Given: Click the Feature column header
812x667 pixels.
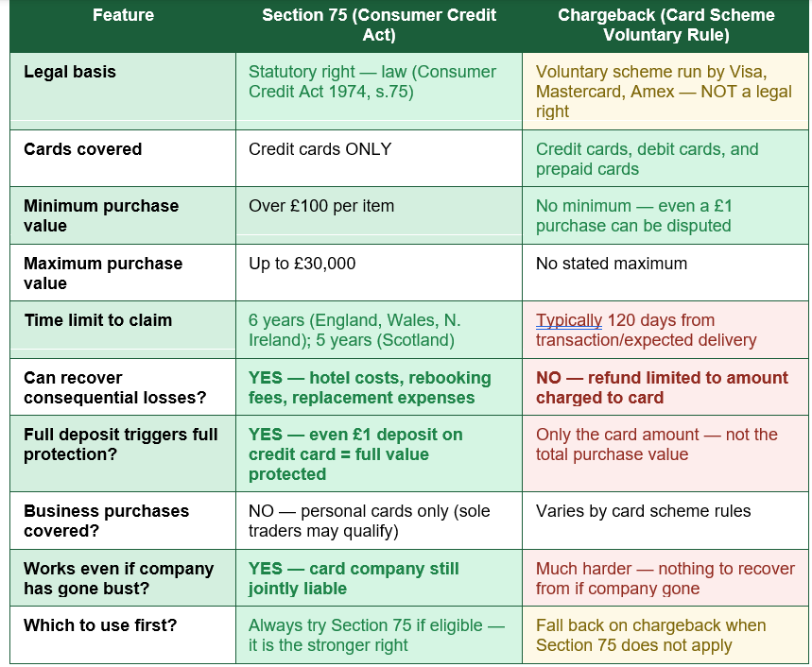Looking at the screenshot, I should tap(123, 15).
